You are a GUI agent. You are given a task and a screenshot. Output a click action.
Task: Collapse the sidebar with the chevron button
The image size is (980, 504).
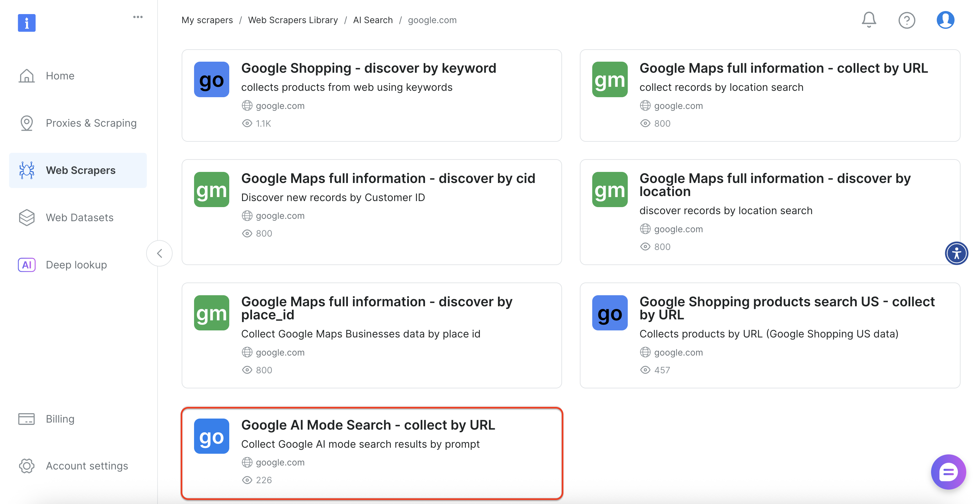[x=160, y=253]
